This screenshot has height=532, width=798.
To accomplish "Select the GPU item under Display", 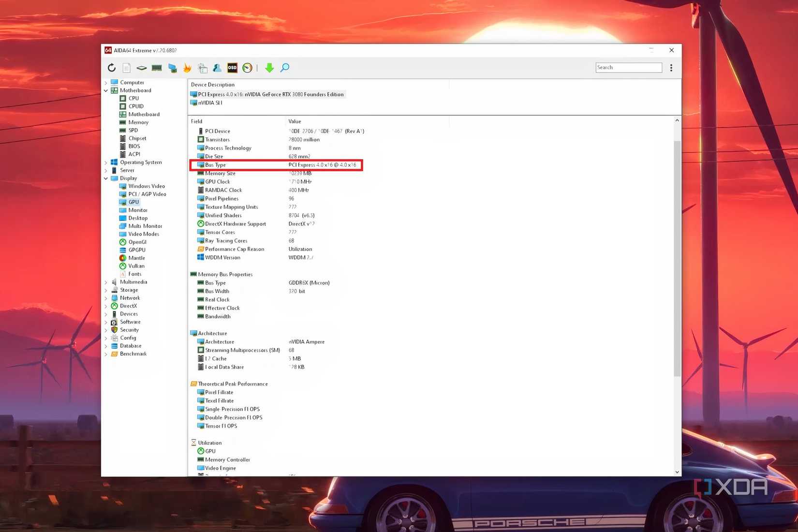I will (134, 202).
